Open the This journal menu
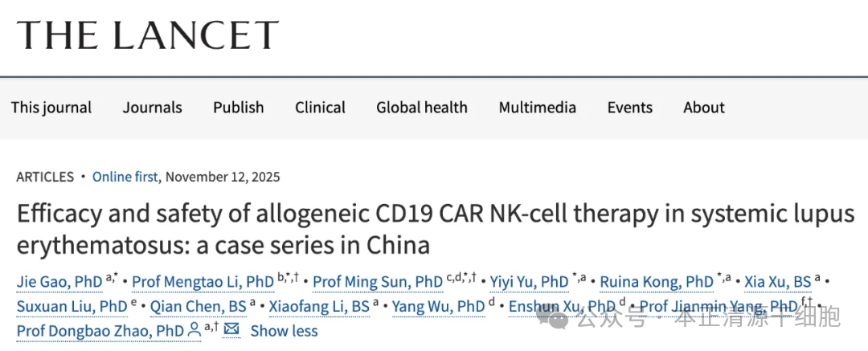The image size is (868, 351). point(51,108)
